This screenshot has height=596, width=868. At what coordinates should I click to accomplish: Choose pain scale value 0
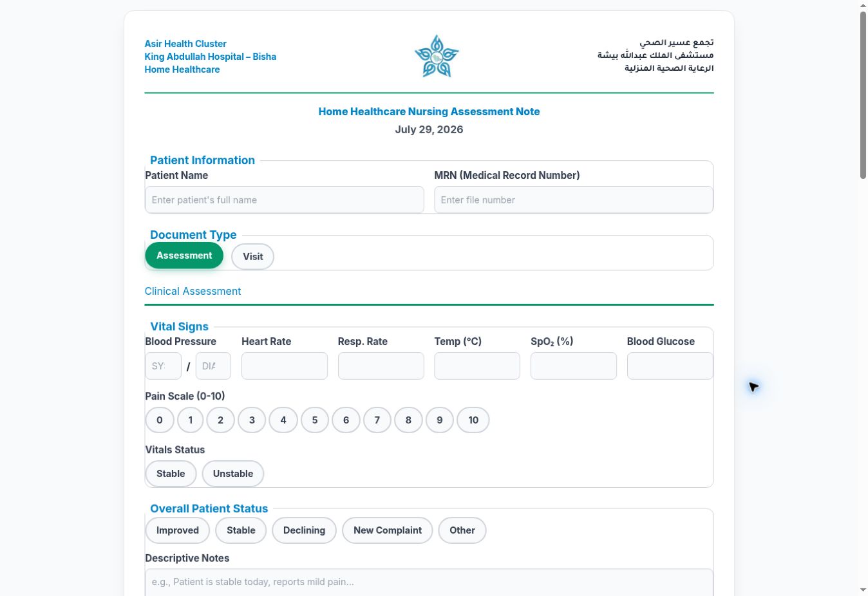(x=160, y=420)
